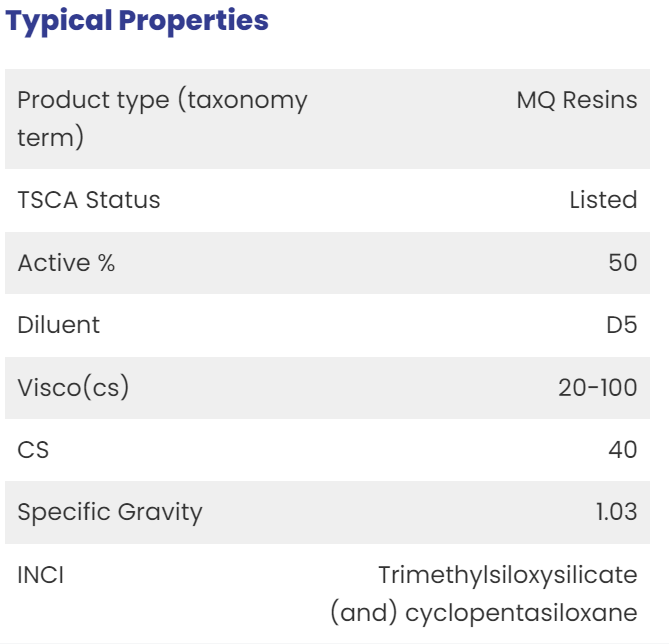The width and height of the screenshot is (669, 644).
Task: Click the (and) cyclopentasiloxane text
Action: pyautogui.click(x=484, y=613)
